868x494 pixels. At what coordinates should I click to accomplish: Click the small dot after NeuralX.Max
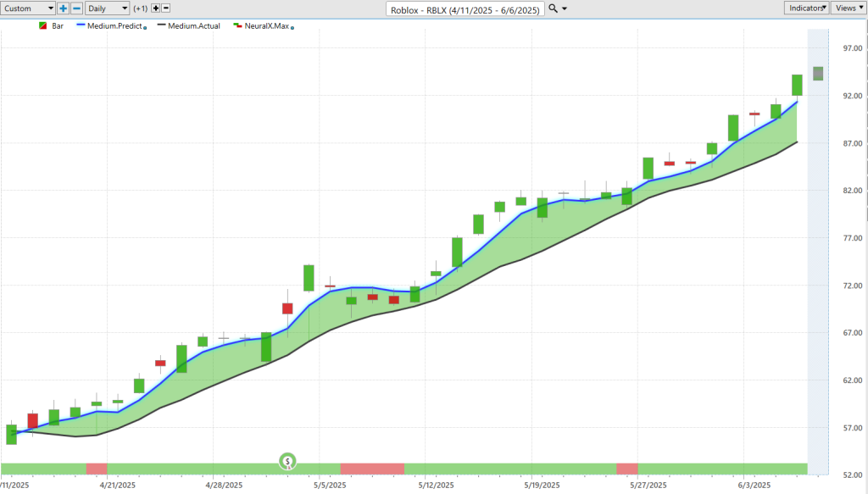(292, 28)
